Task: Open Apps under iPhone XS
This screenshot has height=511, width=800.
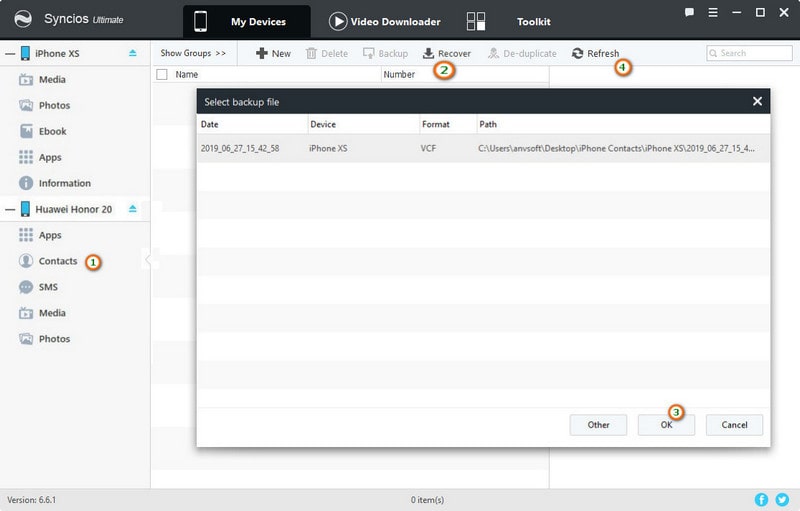Action: (40, 157)
